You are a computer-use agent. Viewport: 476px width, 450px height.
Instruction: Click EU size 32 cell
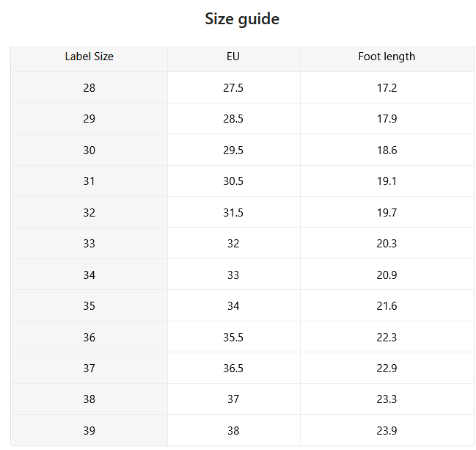[x=233, y=244]
